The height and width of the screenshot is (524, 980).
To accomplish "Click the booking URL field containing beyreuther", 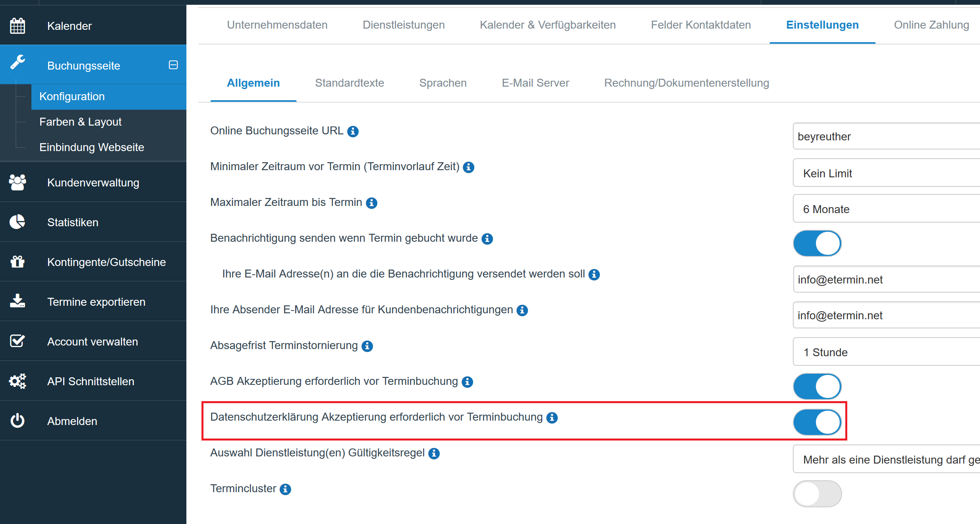I will tap(887, 136).
